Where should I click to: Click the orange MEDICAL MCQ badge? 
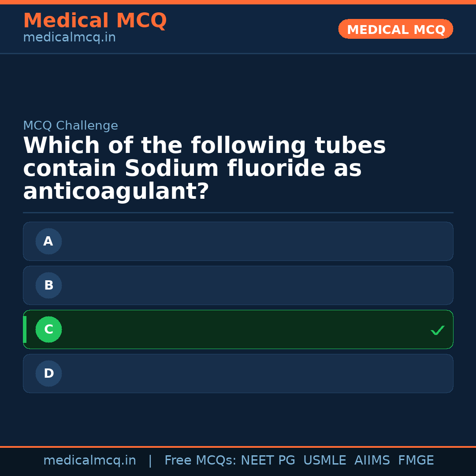click(x=395, y=30)
